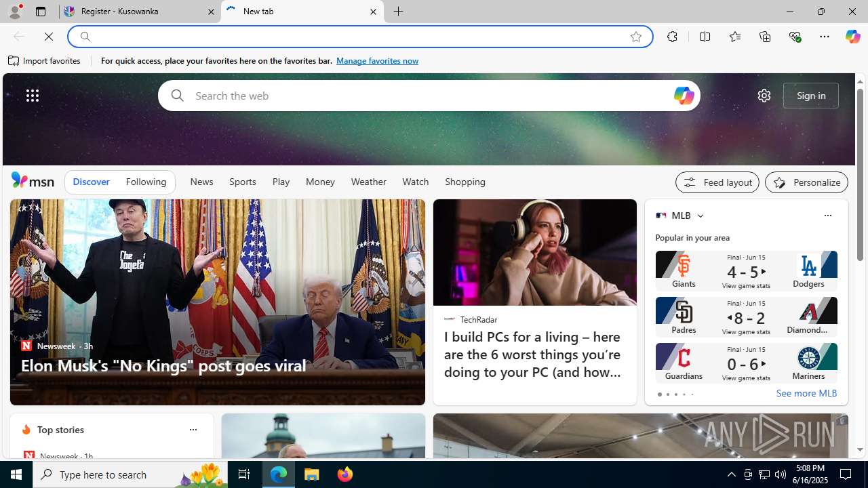Open Extensions puzzle icon
Image resolution: width=868 pixels, height=488 pixels.
pyautogui.click(x=672, y=37)
